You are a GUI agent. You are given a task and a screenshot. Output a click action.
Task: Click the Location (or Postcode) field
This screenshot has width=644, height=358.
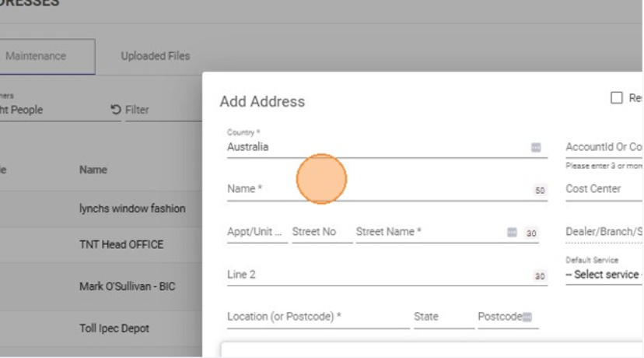317,317
